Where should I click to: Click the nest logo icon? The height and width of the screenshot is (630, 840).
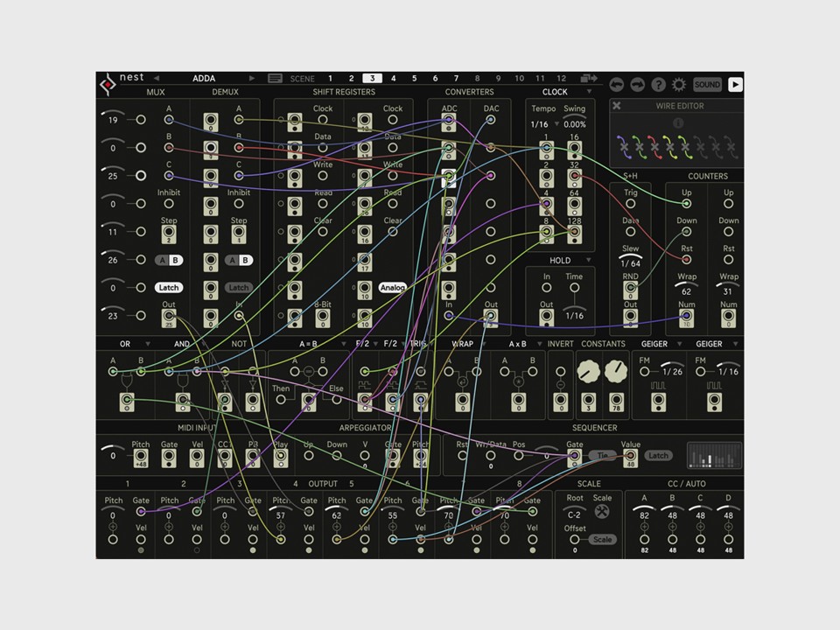click(108, 85)
